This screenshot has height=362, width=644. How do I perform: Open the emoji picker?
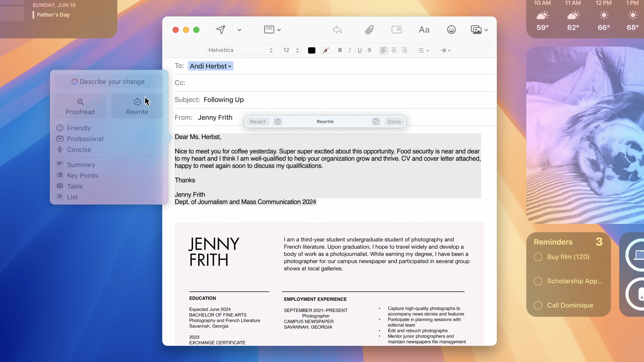pos(451,30)
